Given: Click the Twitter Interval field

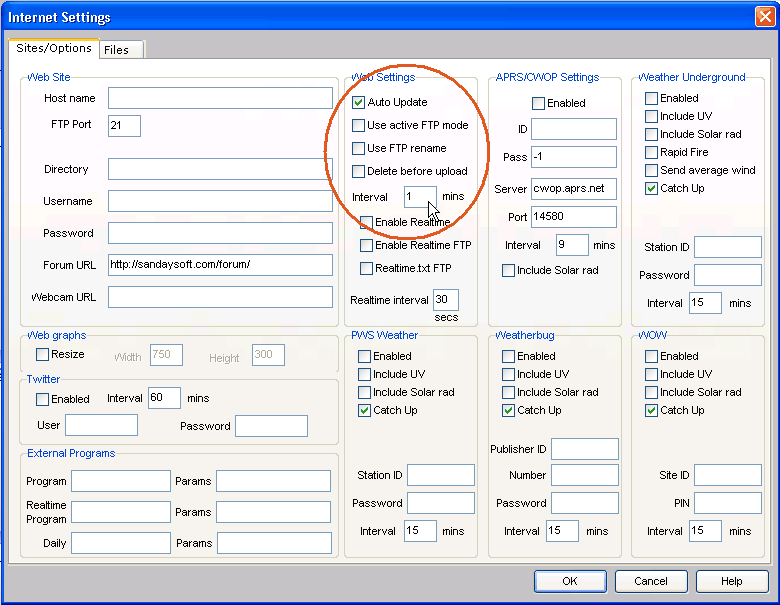Looking at the screenshot, I should point(164,398).
